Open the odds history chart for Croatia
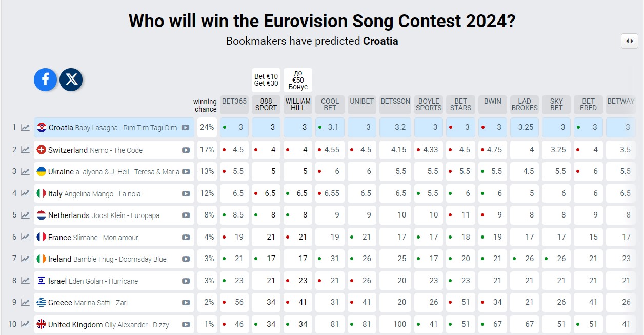The width and height of the screenshot is (644, 335). point(25,128)
